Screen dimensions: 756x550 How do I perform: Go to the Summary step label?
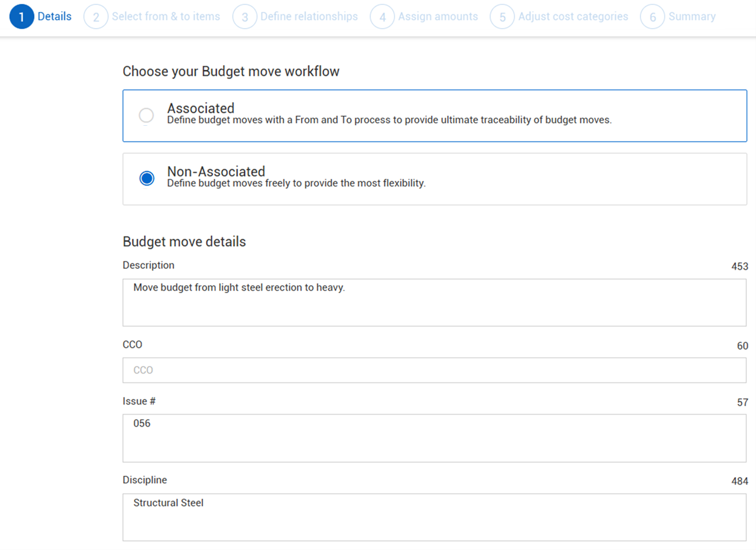[692, 17]
